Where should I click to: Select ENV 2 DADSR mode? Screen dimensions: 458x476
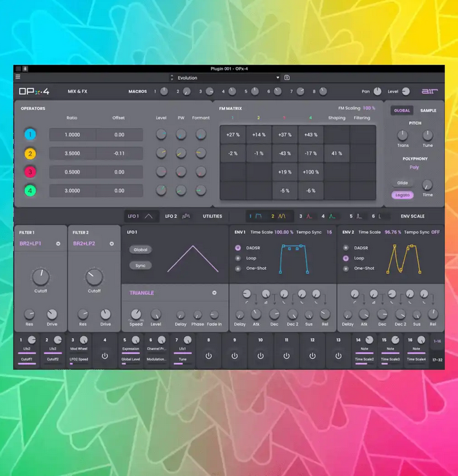[345, 247]
